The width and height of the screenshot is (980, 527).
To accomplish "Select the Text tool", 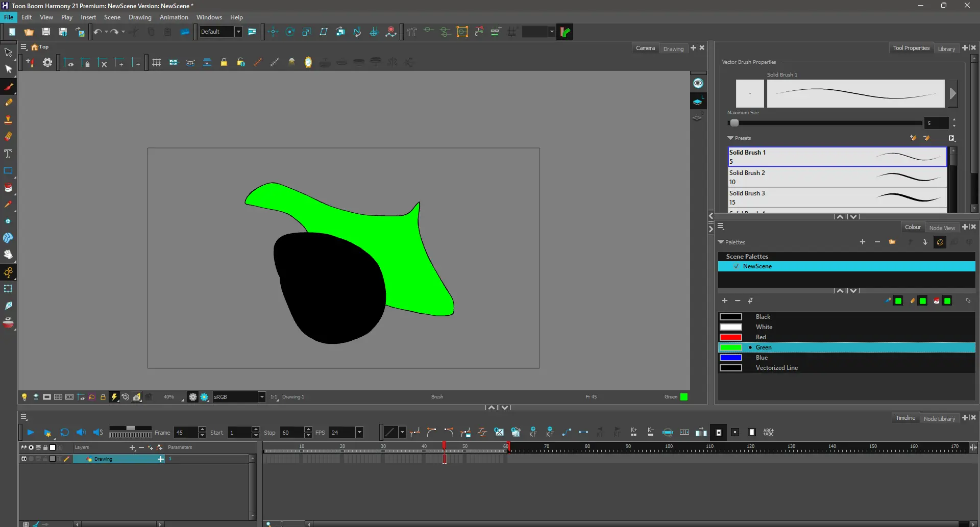I will tap(8, 154).
